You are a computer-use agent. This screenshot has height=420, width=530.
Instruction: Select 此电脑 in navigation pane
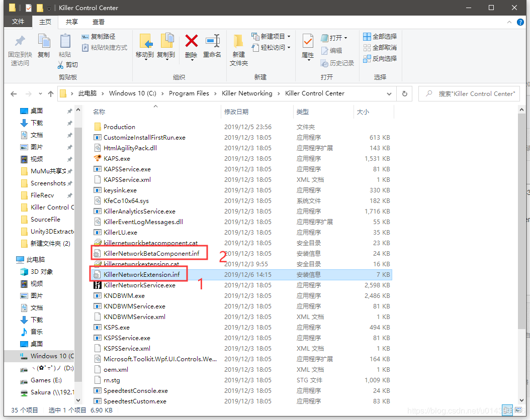[x=36, y=260]
